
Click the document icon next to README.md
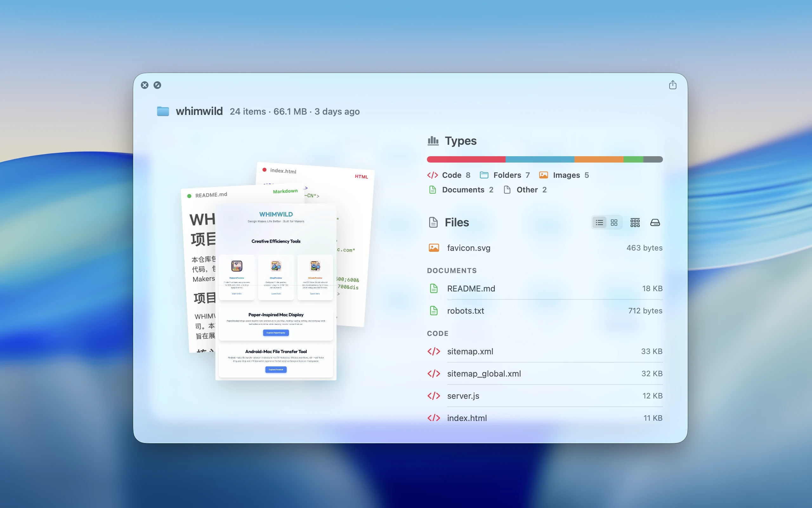(x=434, y=289)
